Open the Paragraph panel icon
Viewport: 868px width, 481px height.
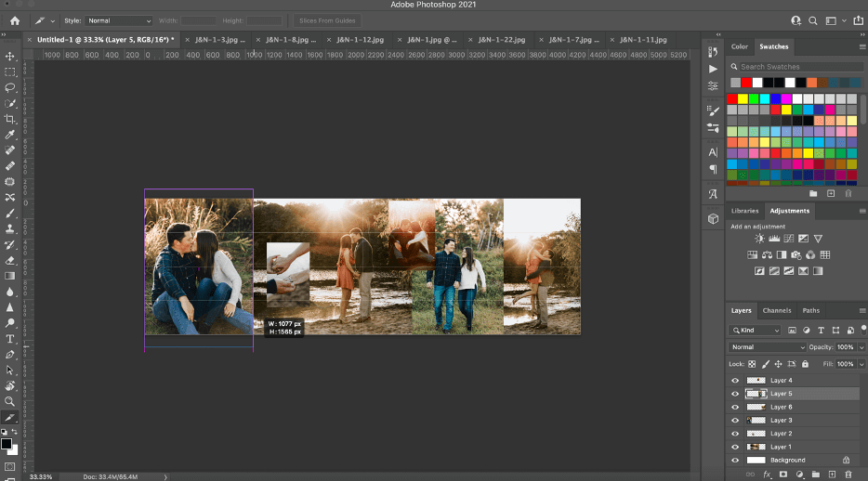click(x=713, y=169)
